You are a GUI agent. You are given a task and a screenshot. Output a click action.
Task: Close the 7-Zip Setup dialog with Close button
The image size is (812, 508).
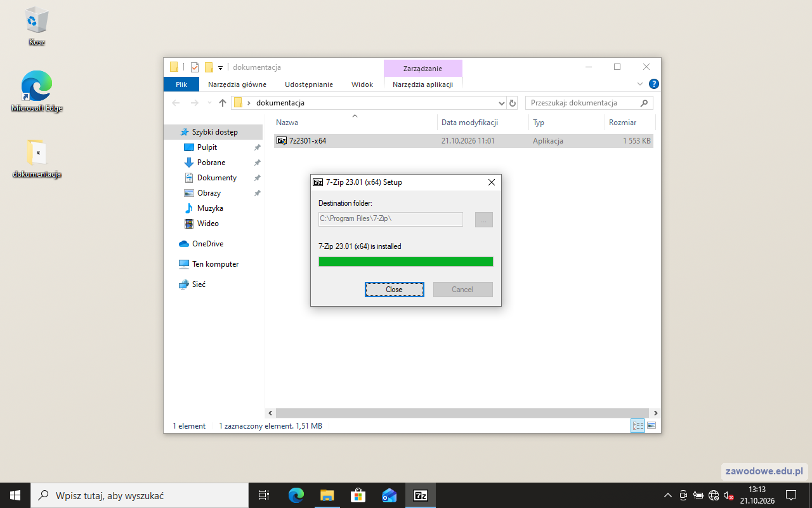click(x=394, y=290)
